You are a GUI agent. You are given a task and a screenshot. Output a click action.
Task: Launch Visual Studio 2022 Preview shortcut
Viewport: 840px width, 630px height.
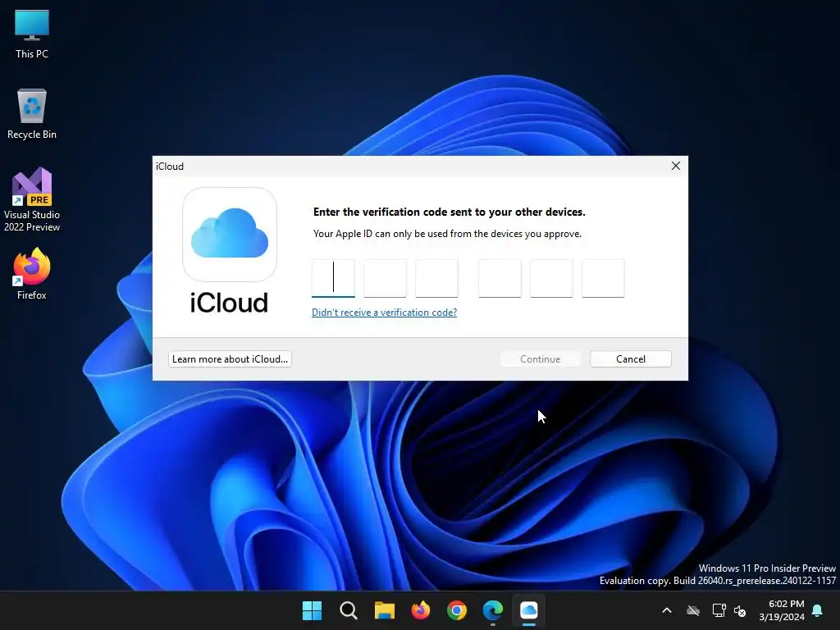pos(32,199)
